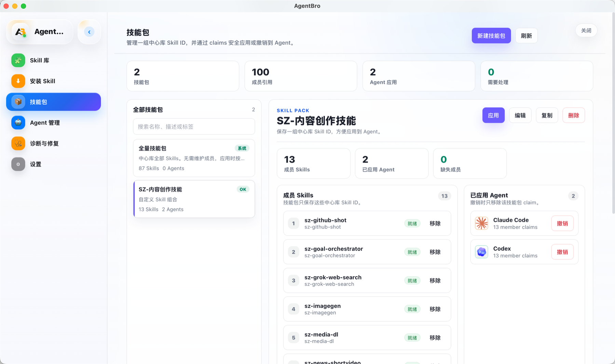
Task: Remove sz-imagegen via 移除
Action: (435, 309)
